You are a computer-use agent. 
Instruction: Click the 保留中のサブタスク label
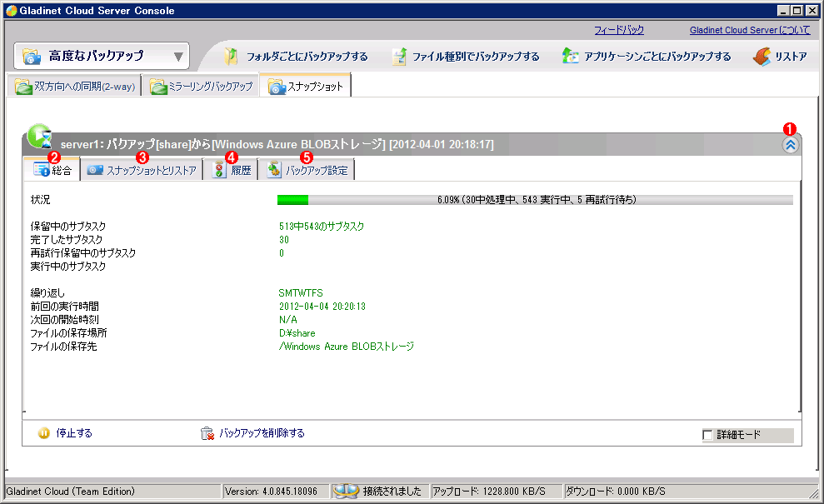[68, 227]
